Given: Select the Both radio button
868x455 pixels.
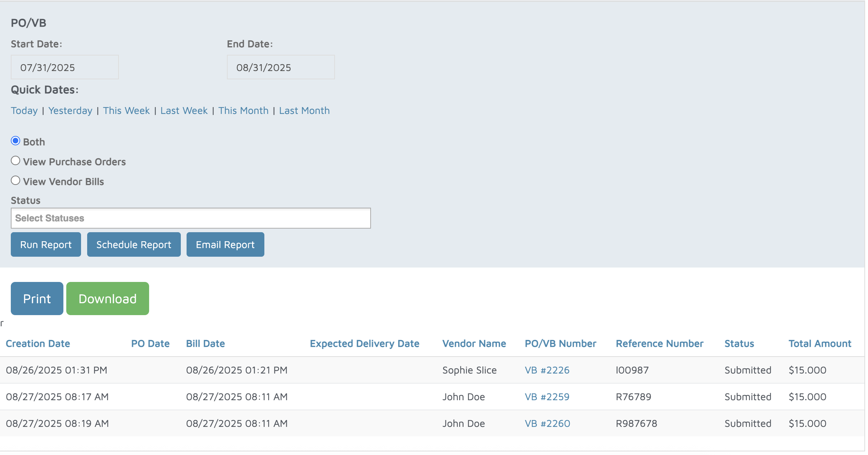Looking at the screenshot, I should pyautogui.click(x=15, y=141).
